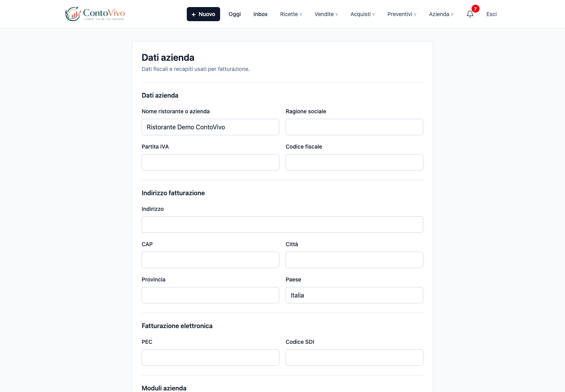Click into the Città field
Image resolution: width=565 pixels, height=392 pixels.
click(x=354, y=260)
